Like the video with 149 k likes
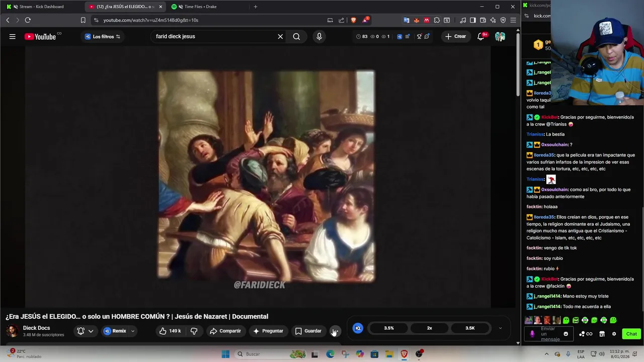The image size is (644, 362). coord(170,331)
